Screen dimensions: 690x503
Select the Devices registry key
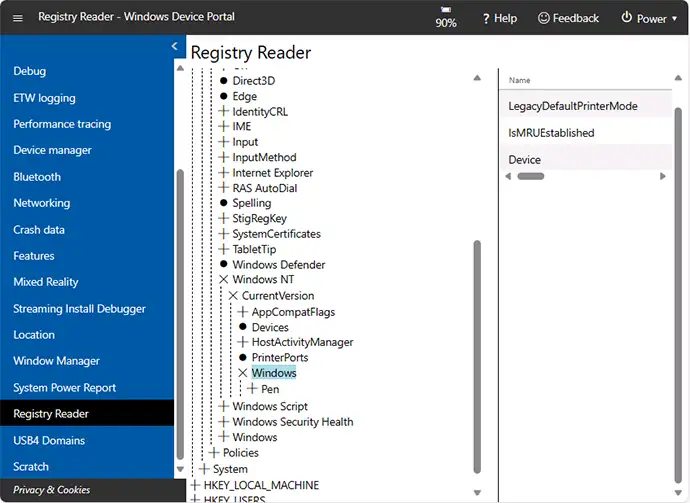(x=270, y=327)
